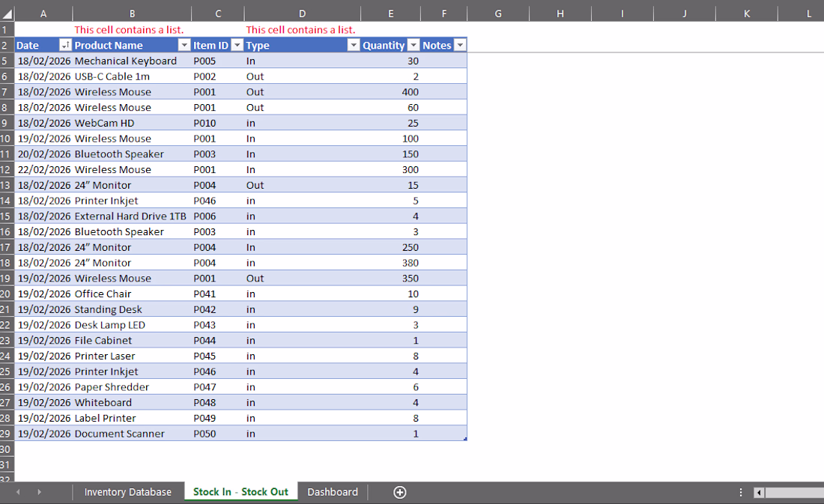Switch to the Inventory Database sheet tab
The height and width of the screenshot is (504, 824).
(x=127, y=492)
